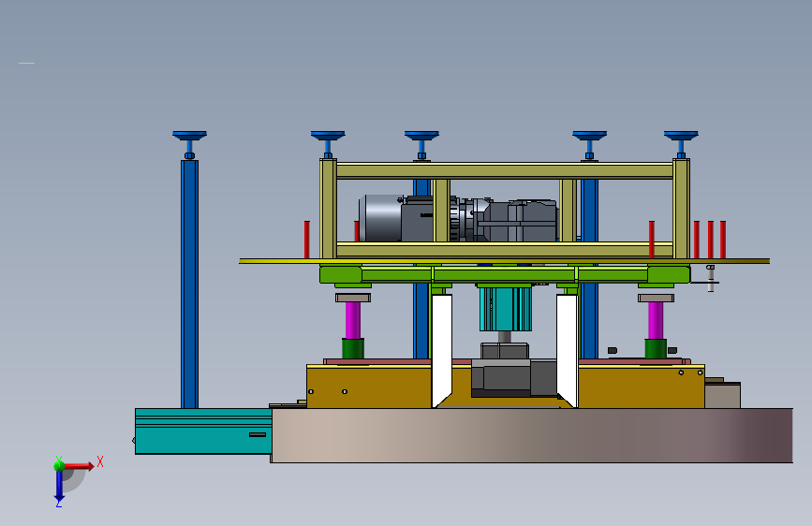Pick the right magenta cylinder rod
The width and height of the screenshot is (812, 526).
(656, 320)
